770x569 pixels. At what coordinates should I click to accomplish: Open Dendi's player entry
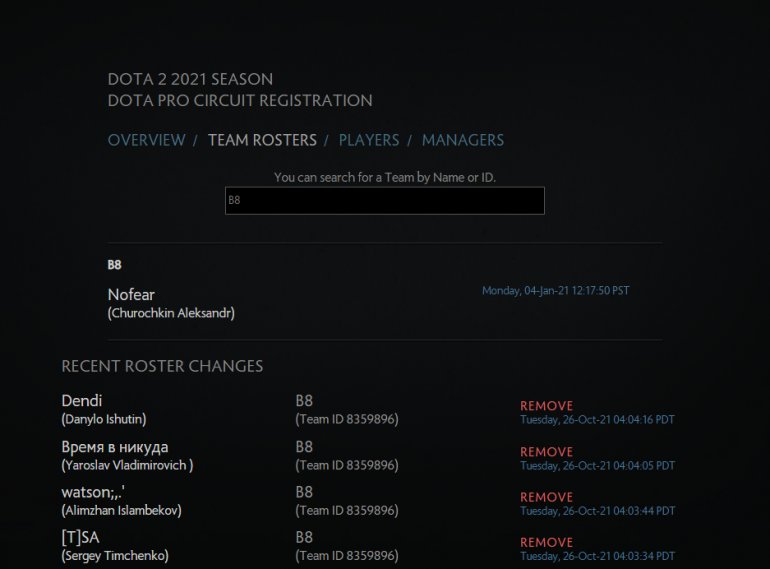(82, 401)
